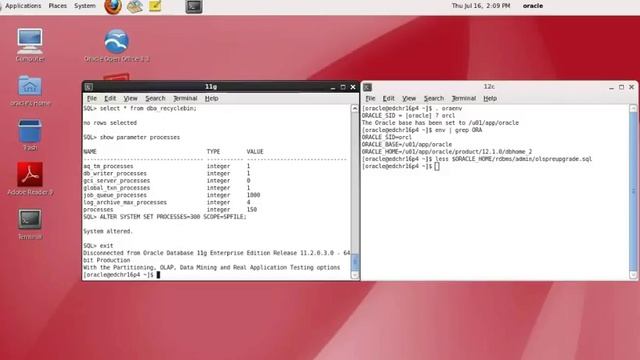Click scroll-up arrow in 12c terminal
The width and height of the screenshot is (640, 360).
coord(633,109)
